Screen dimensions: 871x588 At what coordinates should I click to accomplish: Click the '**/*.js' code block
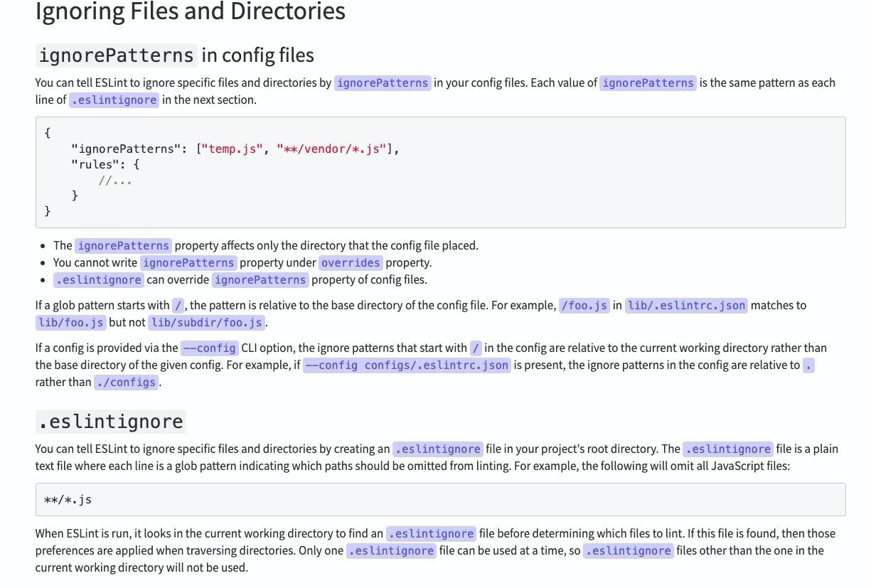pyautogui.click(x=440, y=499)
